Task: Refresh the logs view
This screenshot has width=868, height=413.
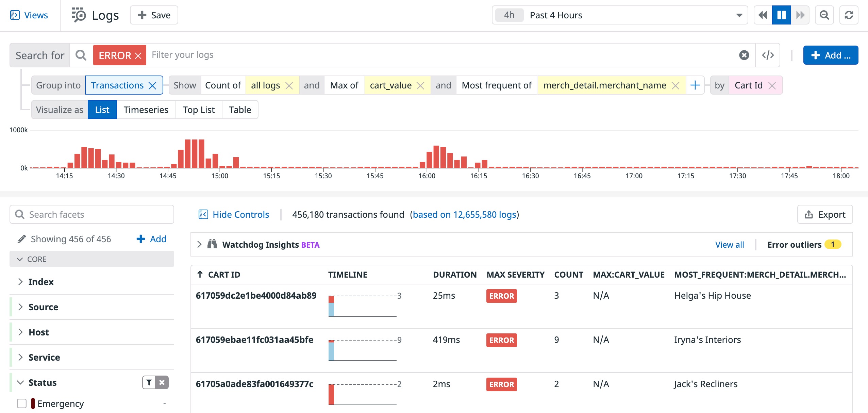Action: [849, 15]
